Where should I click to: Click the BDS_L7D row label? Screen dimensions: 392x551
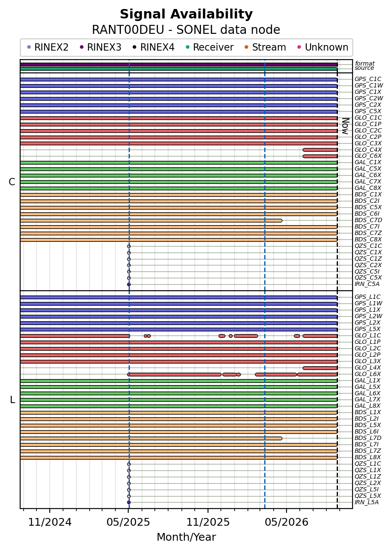click(368, 438)
